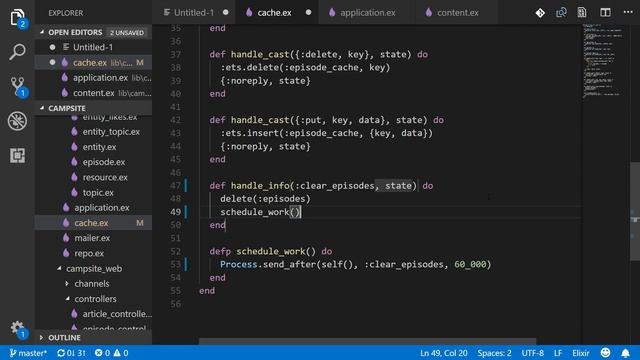Click the Open Preview editor icon
The height and width of the screenshot is (360, 640).
(582, 13)
